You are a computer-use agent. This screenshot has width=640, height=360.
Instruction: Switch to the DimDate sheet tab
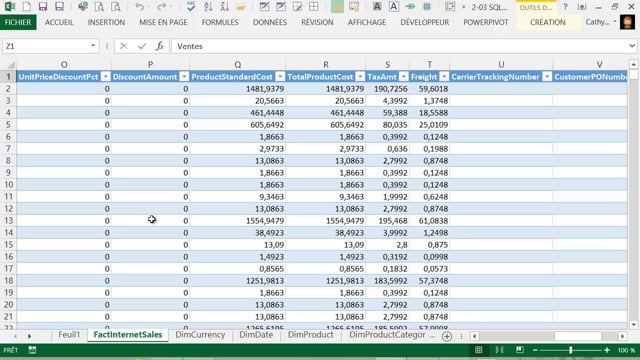[256, 335]
